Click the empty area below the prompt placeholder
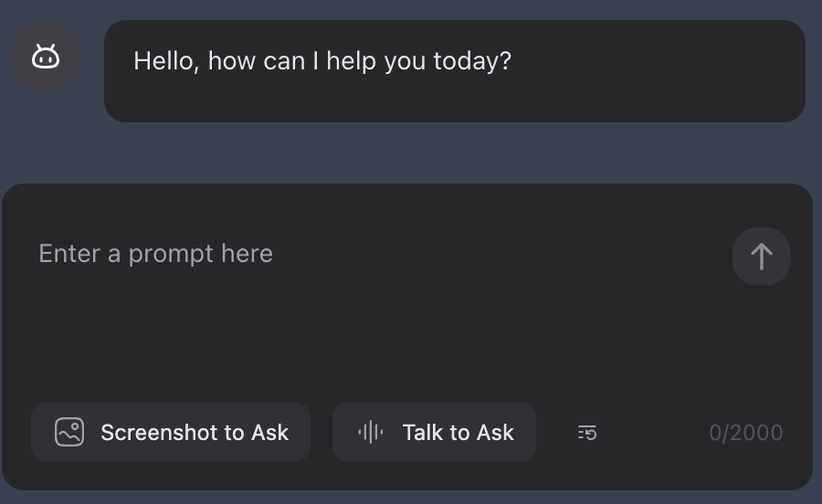822x504 pixels. pos(365,338)
